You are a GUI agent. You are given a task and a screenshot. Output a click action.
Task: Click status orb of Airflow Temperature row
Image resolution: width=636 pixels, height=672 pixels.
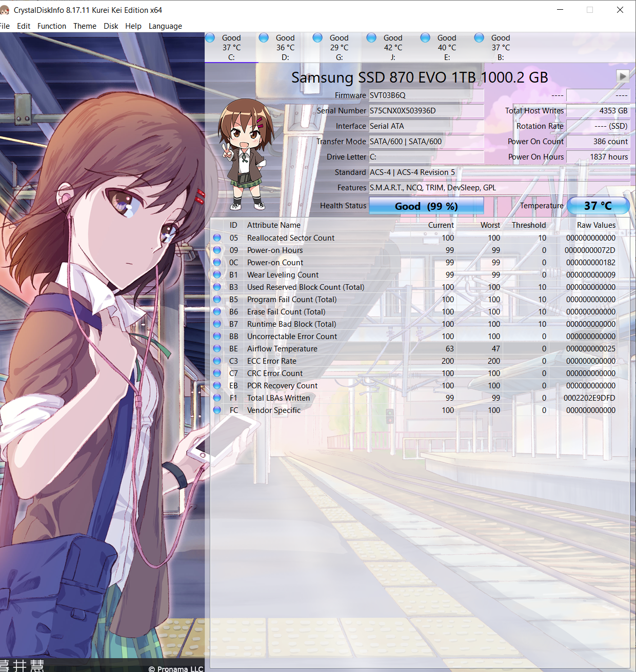pyautogui.click(x=217, y=348)
